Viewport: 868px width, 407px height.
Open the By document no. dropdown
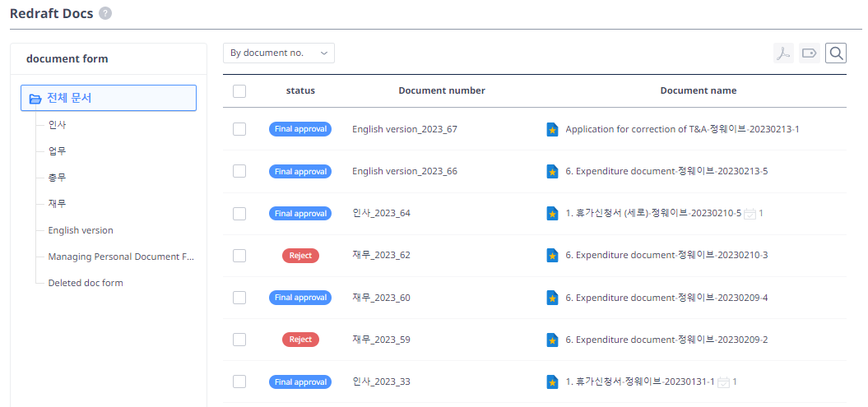278,53
